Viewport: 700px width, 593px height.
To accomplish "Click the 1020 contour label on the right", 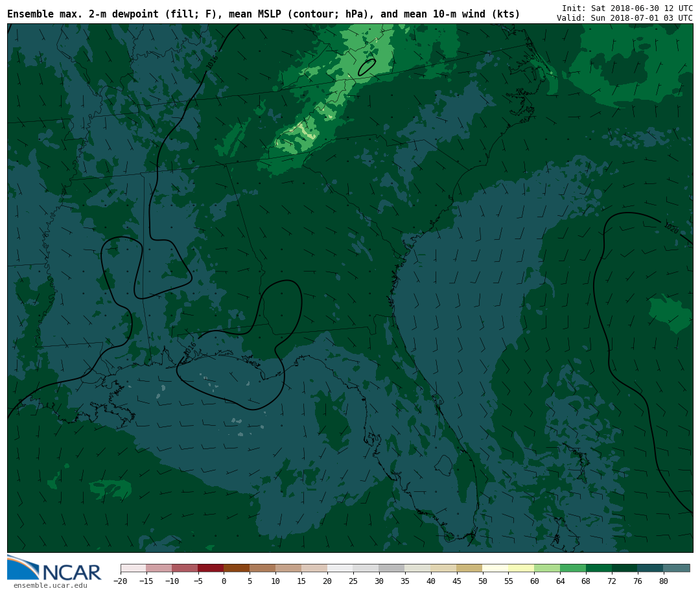I will pos(671,228).
